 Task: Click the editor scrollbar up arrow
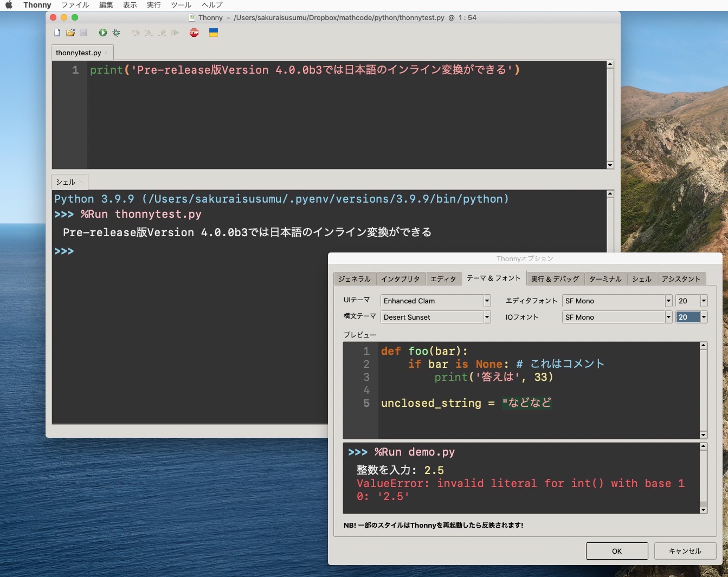(610, 64)
